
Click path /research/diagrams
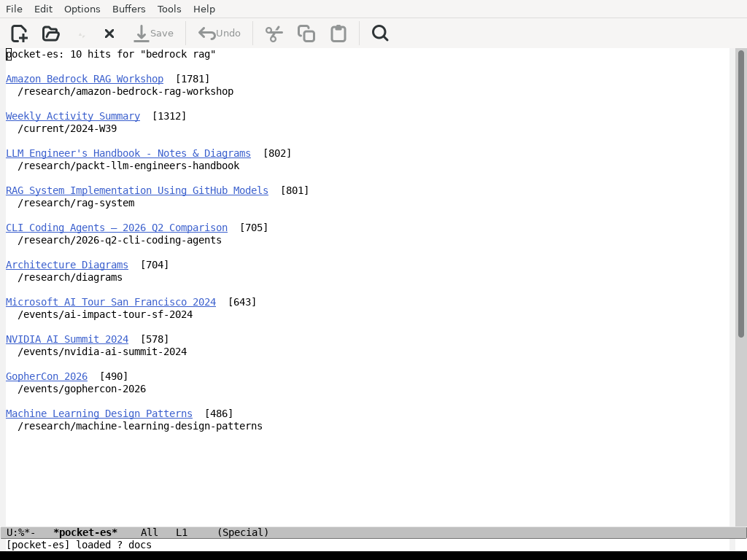tap(70, 276)
